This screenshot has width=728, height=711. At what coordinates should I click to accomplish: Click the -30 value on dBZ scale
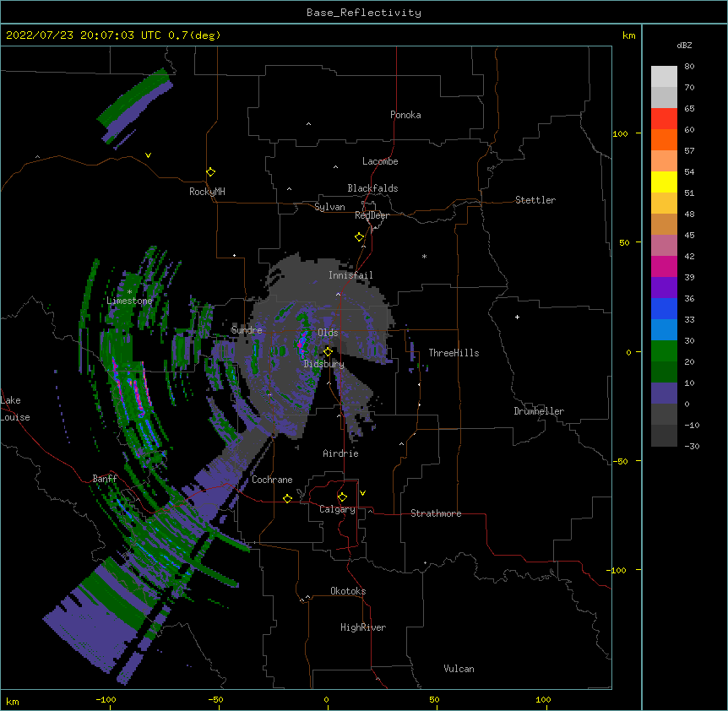tap(692, 446)
